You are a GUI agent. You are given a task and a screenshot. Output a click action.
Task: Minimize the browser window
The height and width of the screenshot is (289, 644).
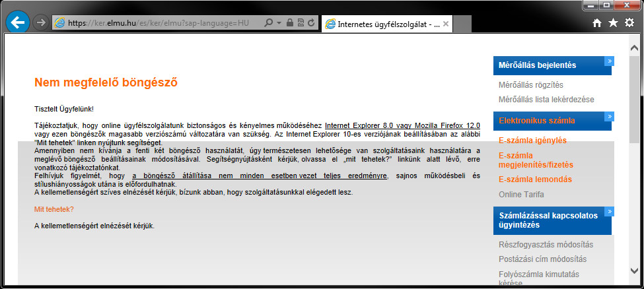point(590,5)
